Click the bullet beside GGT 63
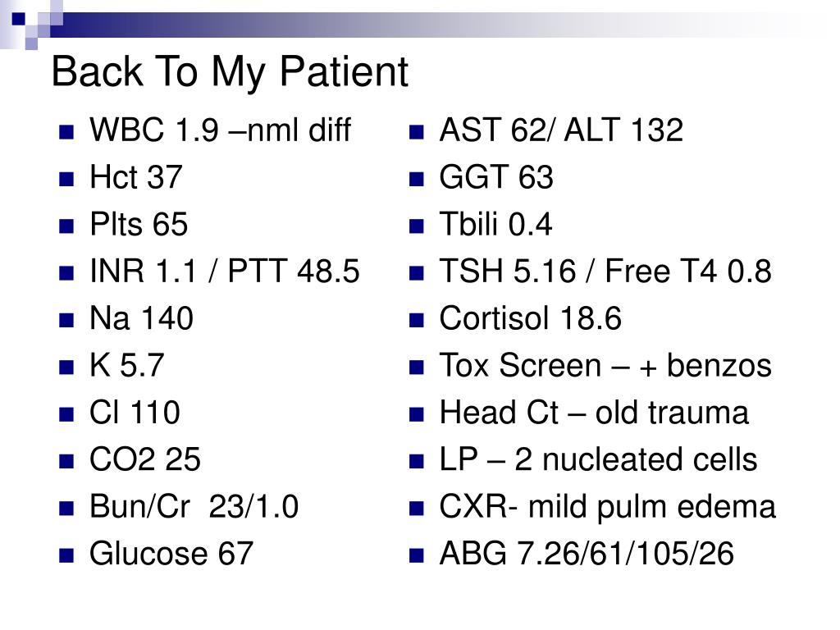Screen dimensions: 840x630 416,178
